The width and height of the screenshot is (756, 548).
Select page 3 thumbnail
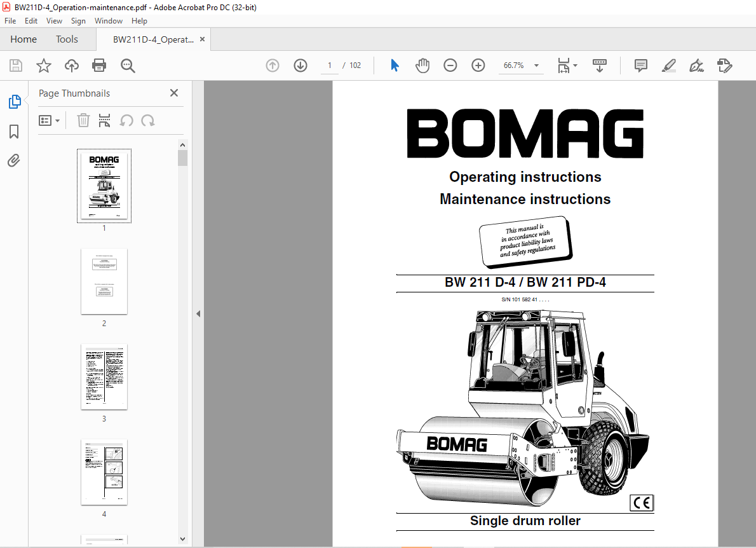coord(104,377)
